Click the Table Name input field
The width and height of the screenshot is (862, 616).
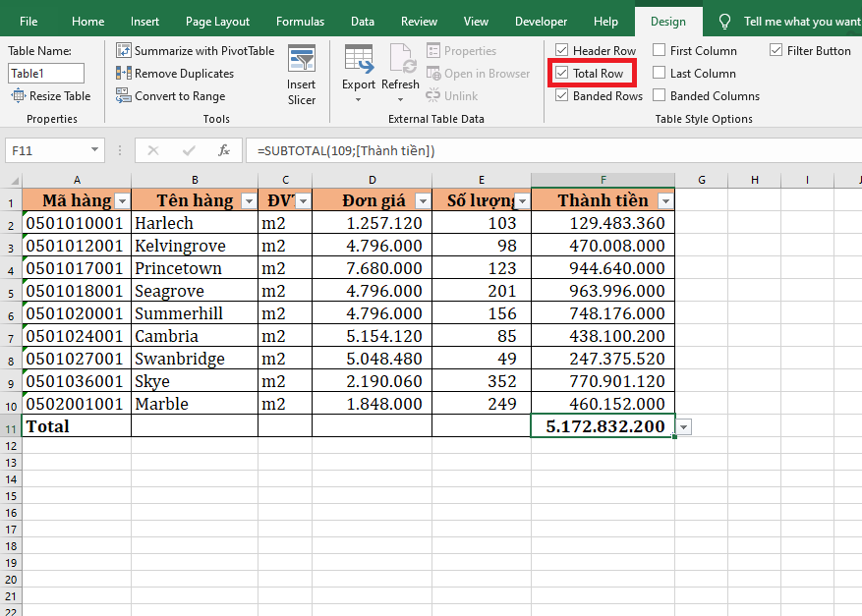click(x=46, y=73)
